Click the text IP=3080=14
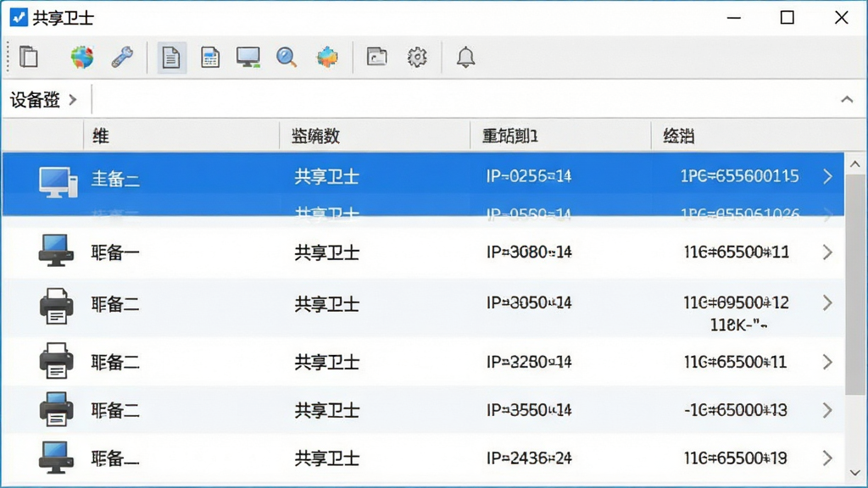Screen dimensions: 868x488 pyautogui.click(x=529, y=252)
